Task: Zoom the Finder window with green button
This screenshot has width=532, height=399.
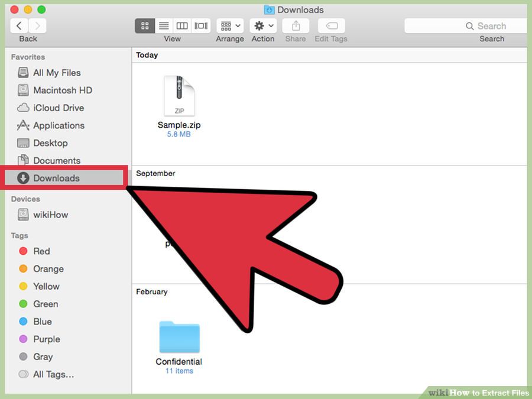Action: click(x=41, y=9)
